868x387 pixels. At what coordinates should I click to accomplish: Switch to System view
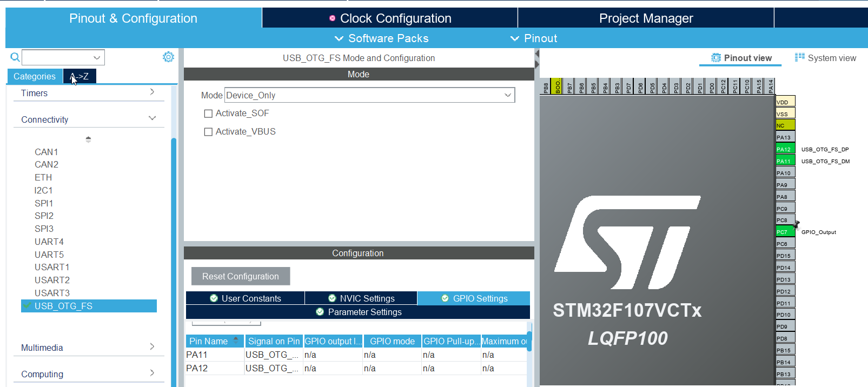tap(826, 58)
